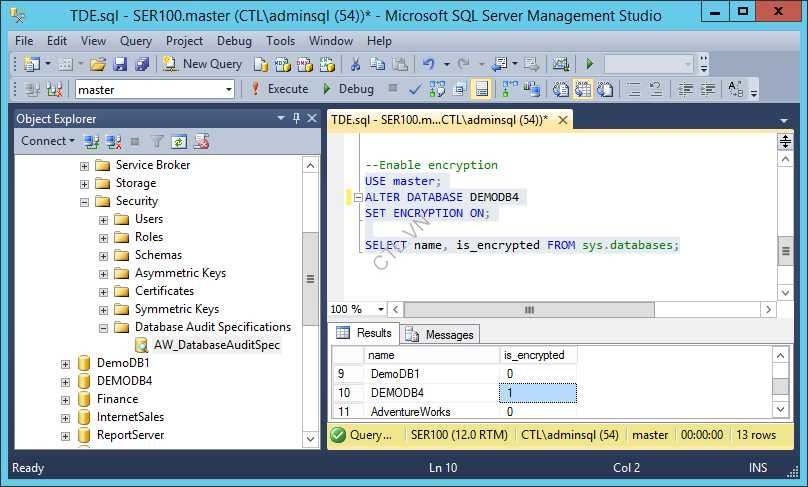Viewport: 808px width, 487px height.
Task: Click Object Explorer Disconnect icon
Action: pyautogui.click(x=113, y=141)
